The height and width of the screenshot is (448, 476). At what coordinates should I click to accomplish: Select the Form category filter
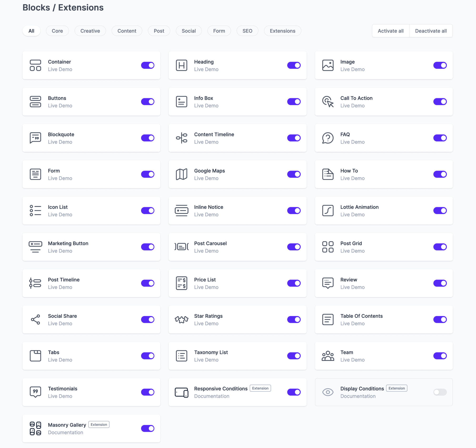click(x=219, y=31)
